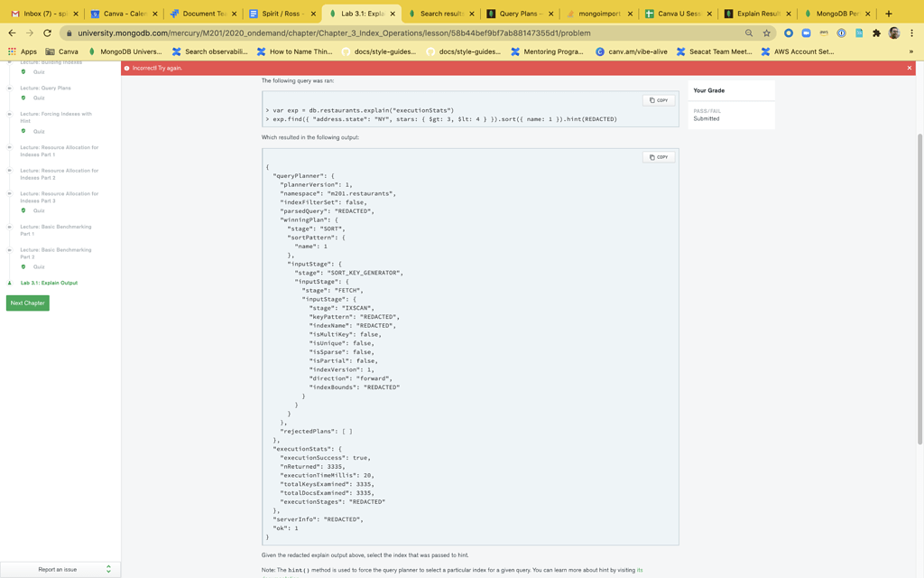
Task: Follow the hint documentation link
Action: 640,571
